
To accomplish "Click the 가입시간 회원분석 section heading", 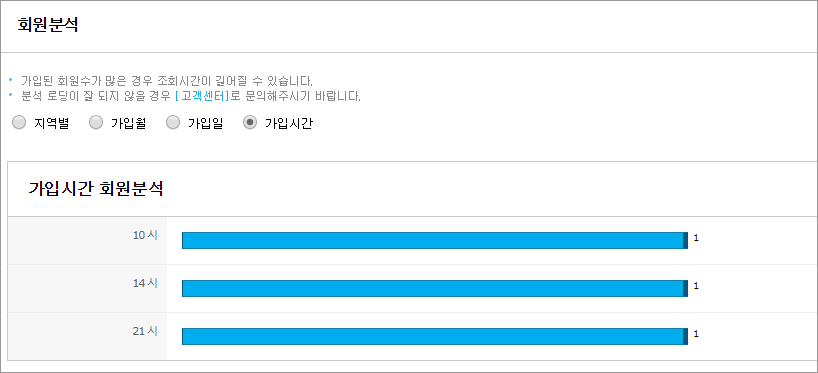I will [96, 189].
